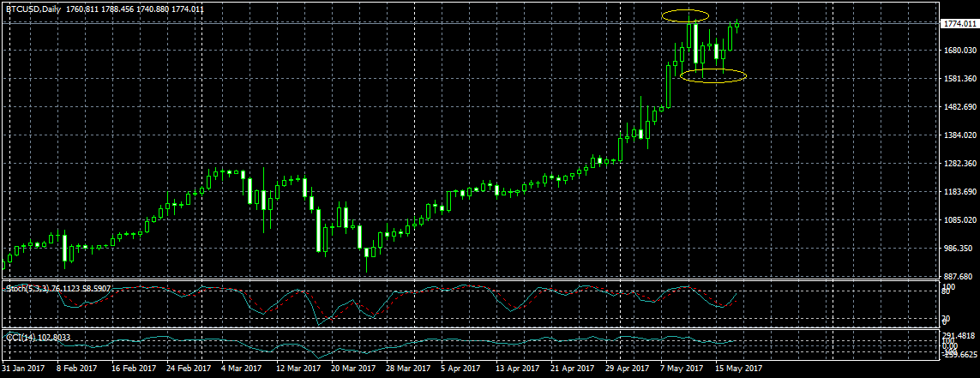Click the 1581.360 price axis label
Viewport: 980px width, 378px height.
959,79
